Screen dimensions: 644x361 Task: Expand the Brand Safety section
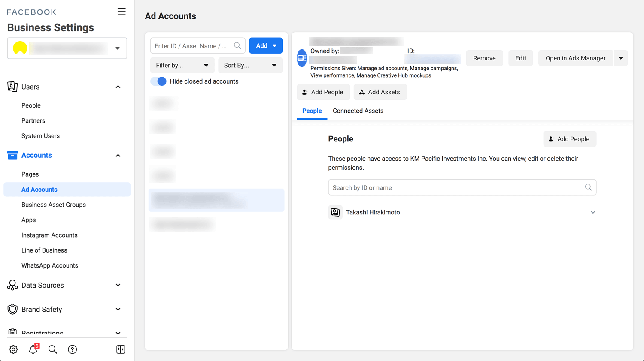[118, 309]
